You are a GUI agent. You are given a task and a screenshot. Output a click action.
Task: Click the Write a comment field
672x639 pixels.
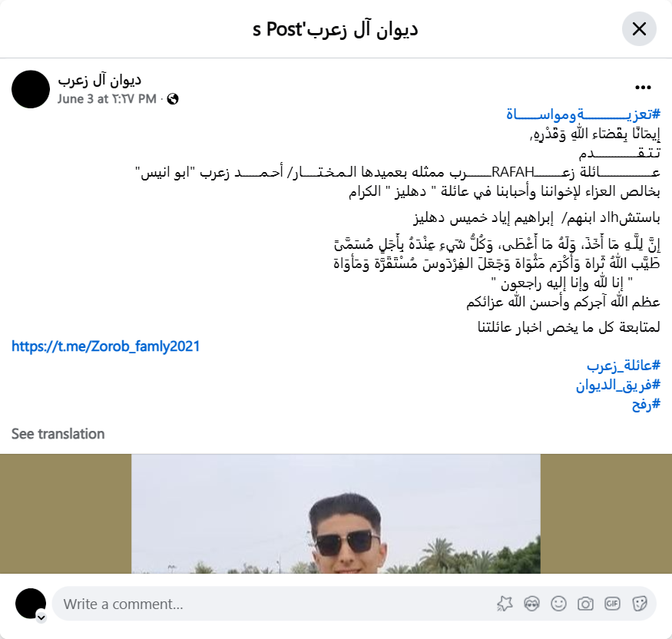coord(354,604)
